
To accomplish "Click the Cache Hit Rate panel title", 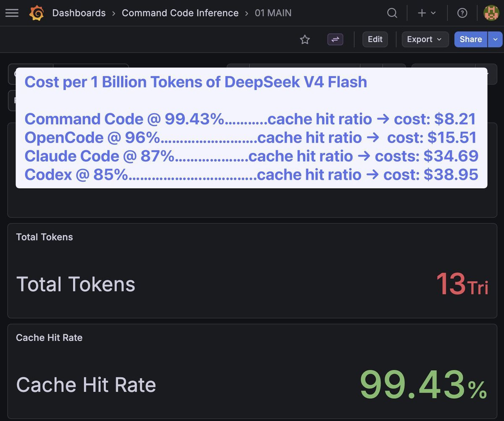I will coord(49,337).
